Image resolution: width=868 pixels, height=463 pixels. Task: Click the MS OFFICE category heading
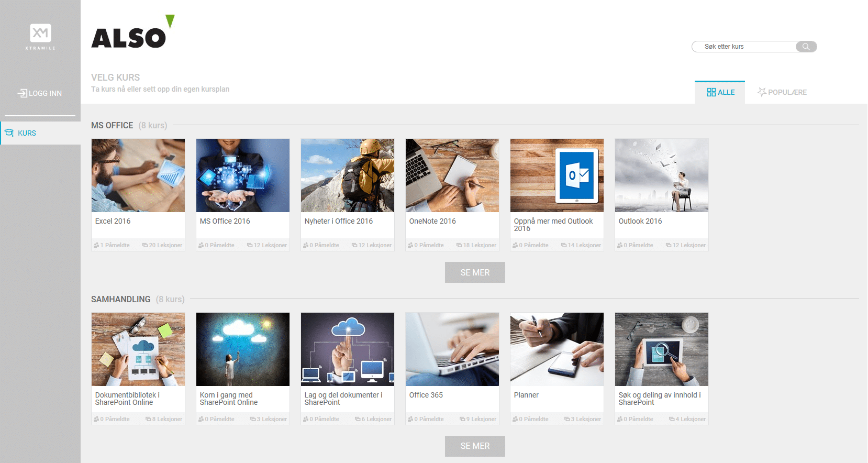coord(112,125)
